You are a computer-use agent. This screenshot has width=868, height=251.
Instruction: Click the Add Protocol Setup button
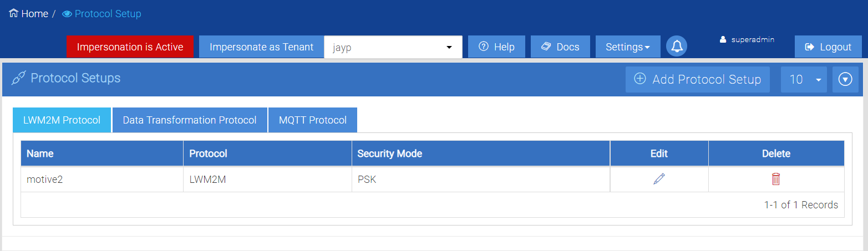click(697, 79)
